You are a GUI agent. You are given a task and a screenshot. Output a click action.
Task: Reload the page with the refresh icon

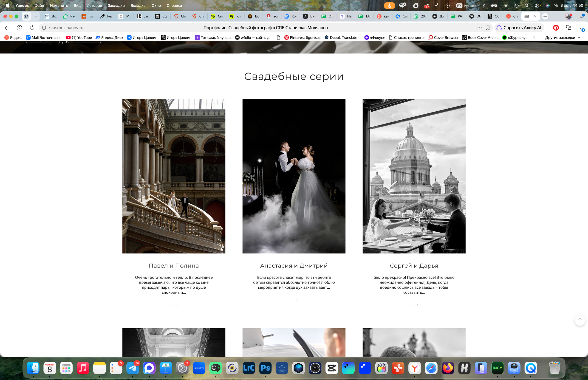coord(32,28)
